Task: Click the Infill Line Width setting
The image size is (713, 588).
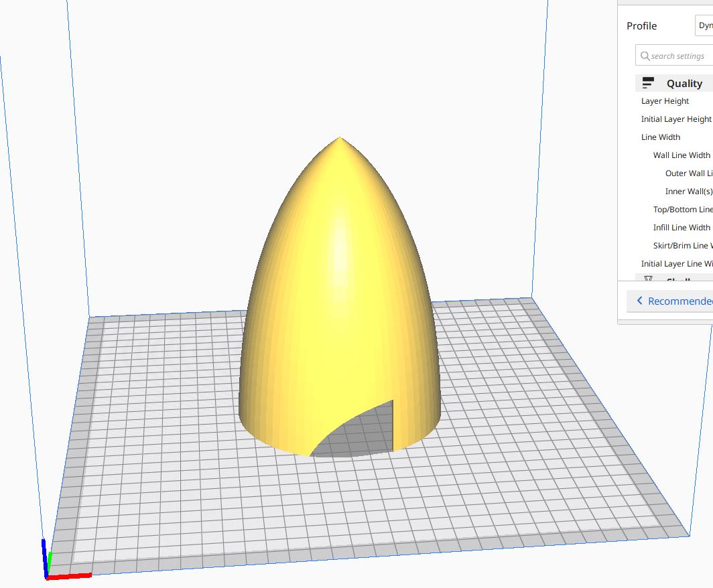Action: [x=681, y=228]
